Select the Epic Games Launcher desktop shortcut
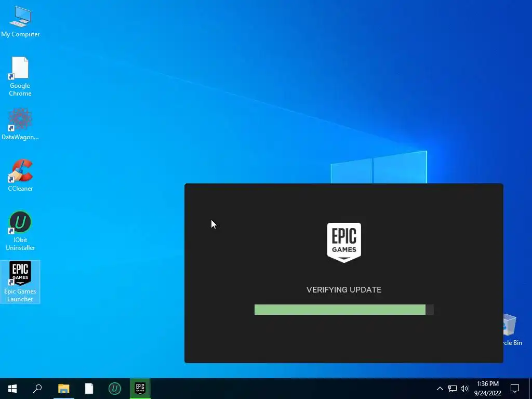Image resolution: width=532 pixels, height=399 pixels. tap(20, 282)
